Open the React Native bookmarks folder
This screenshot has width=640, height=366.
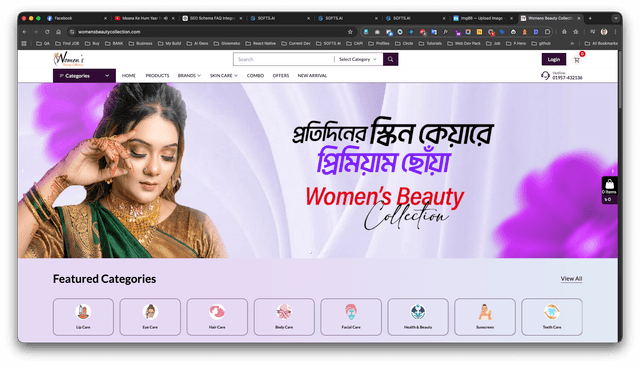coord(260,43)
